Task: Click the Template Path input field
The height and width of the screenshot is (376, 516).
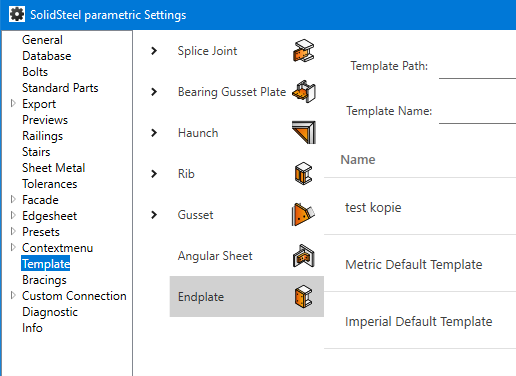Action: click(x=477, y=68)
